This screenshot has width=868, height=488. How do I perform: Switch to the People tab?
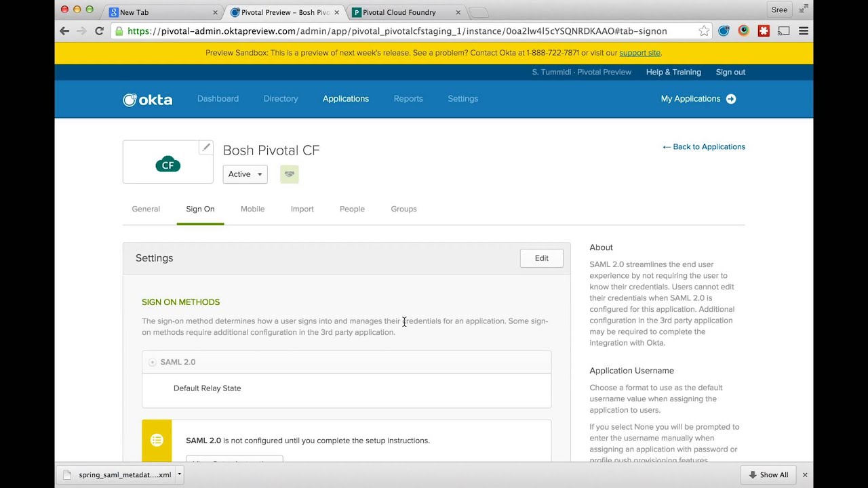pos(352,209)
